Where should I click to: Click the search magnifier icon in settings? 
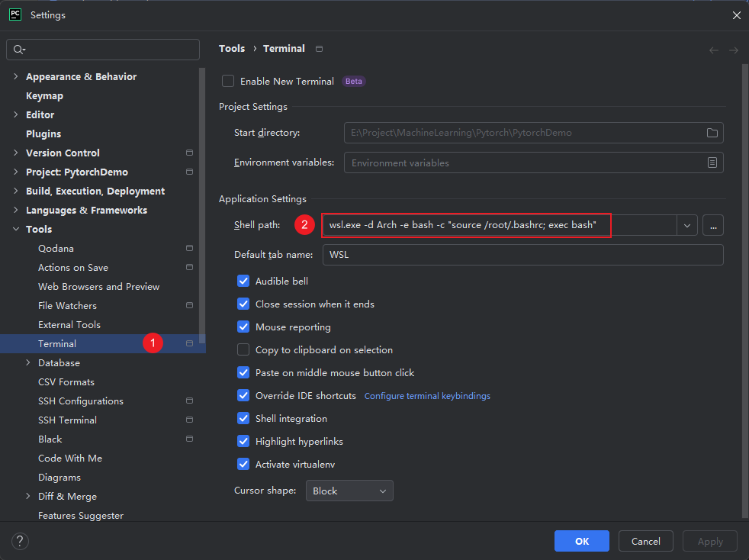[x=19, y=50]
